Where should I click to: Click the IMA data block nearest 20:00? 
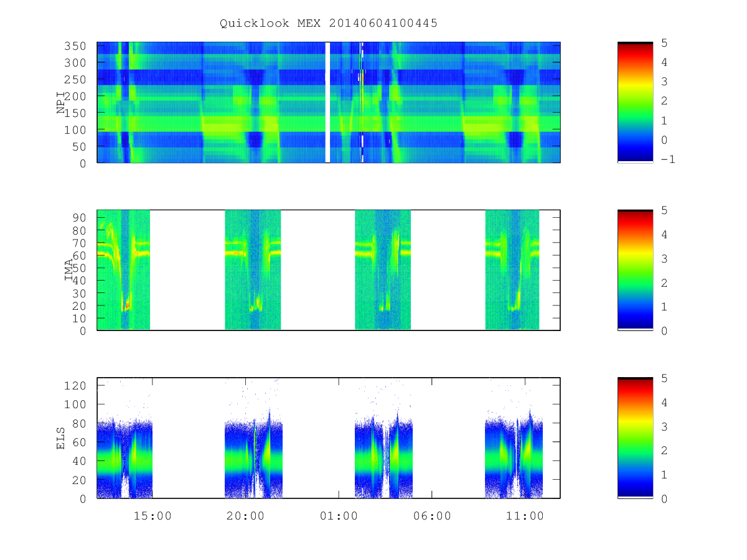pos(253,270)
